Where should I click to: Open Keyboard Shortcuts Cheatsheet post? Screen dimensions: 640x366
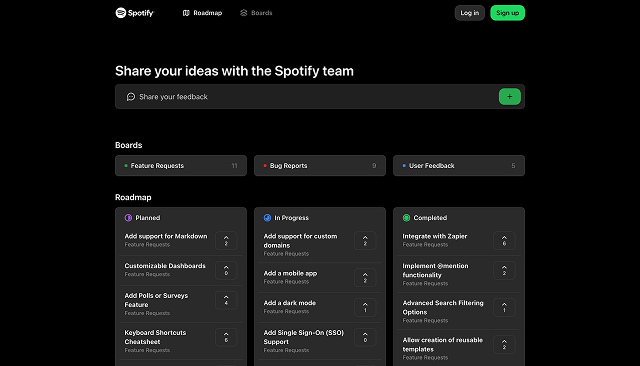point(155,337)
